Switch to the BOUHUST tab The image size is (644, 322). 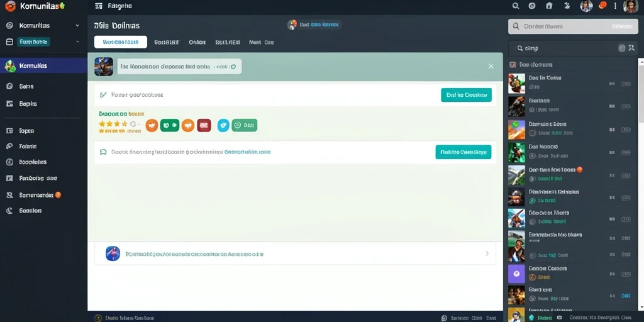coord(167,42)
